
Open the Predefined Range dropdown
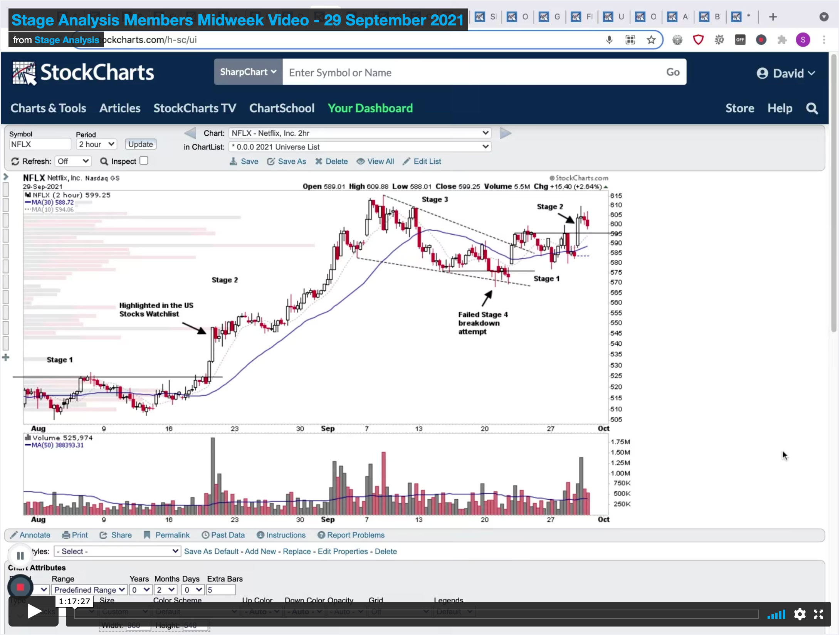(x=89, y=590)
